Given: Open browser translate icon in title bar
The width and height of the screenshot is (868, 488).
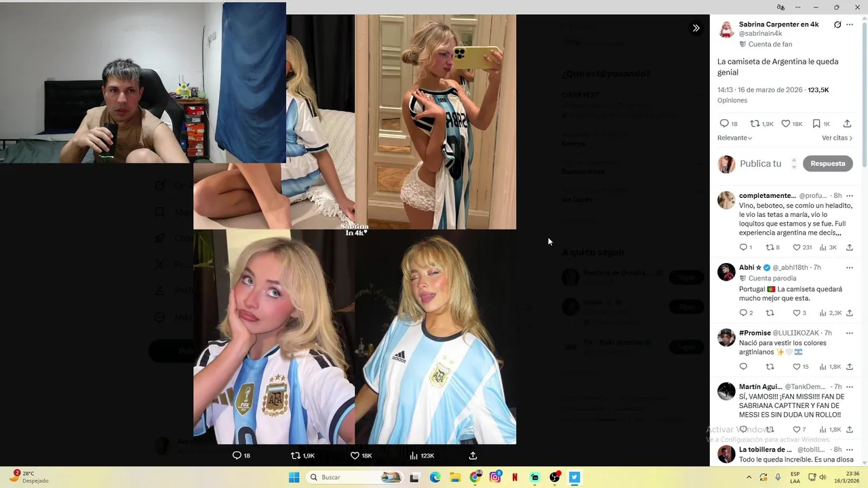Looking at the screenshot, I should coord(781,7).
